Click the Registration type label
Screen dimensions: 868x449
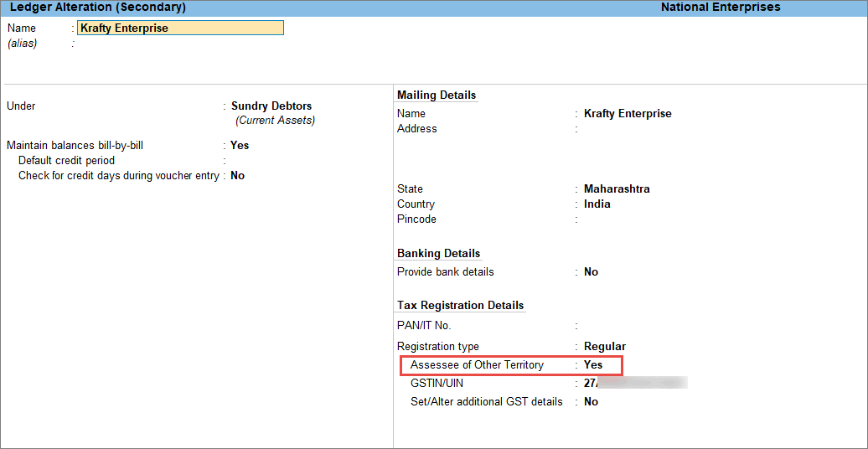click(438, 347)
